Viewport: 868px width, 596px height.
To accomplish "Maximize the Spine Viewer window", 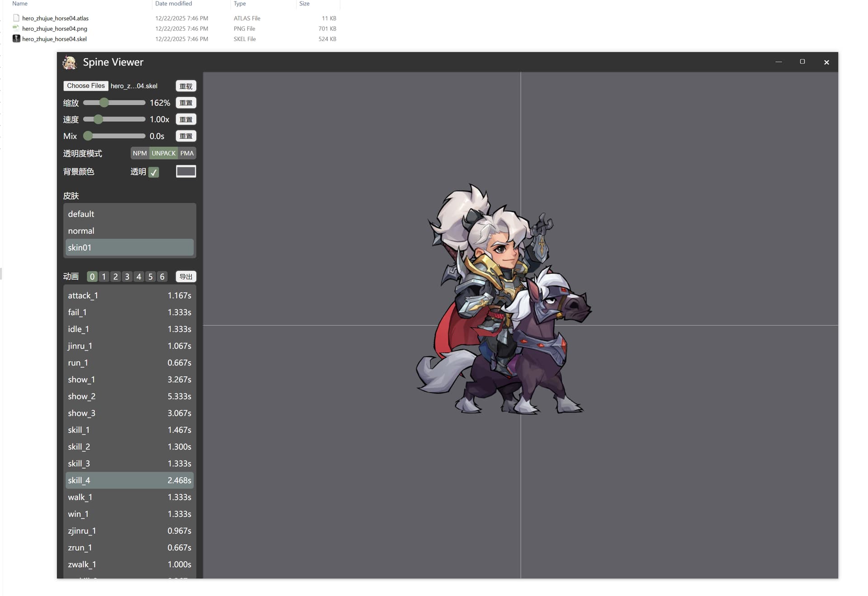I will click(x=802, y=62).
